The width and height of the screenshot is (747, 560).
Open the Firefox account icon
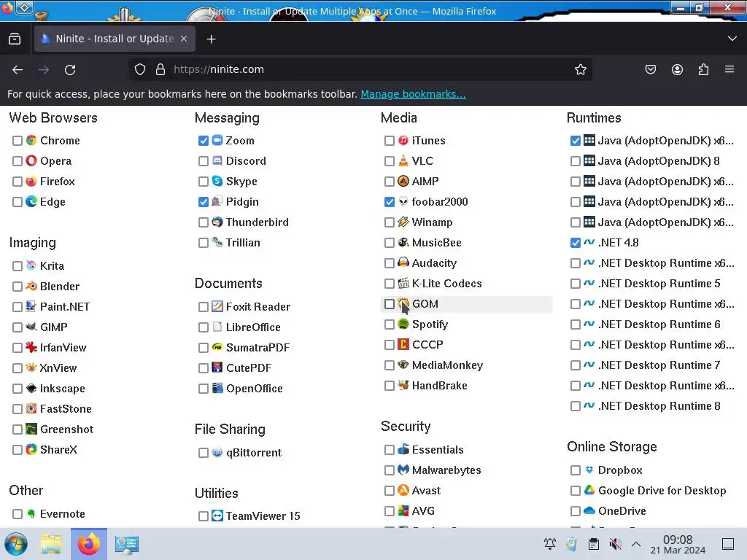pos(677,69)
